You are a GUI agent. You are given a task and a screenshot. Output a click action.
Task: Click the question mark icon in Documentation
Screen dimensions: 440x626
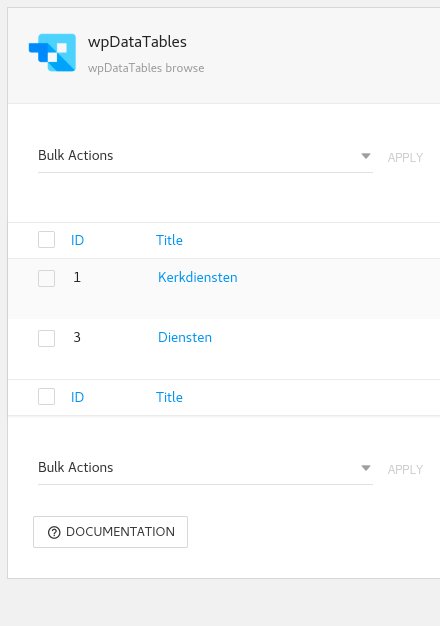coord(54,532)
